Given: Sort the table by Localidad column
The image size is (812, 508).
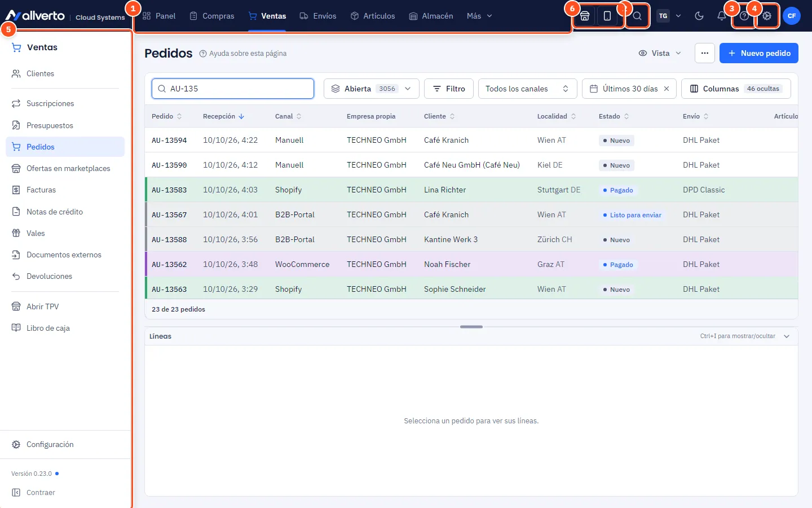Looking at the screenshot, I should pyautogui.click(x=557, y=116).
